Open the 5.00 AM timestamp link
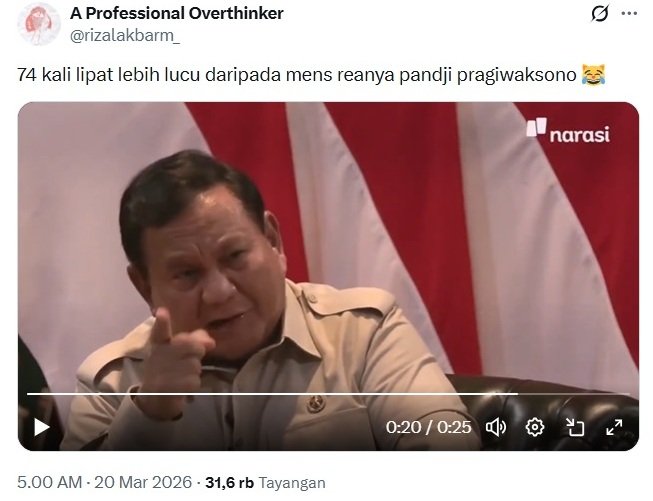Screen dimensions: 653x501 point(50,482)
